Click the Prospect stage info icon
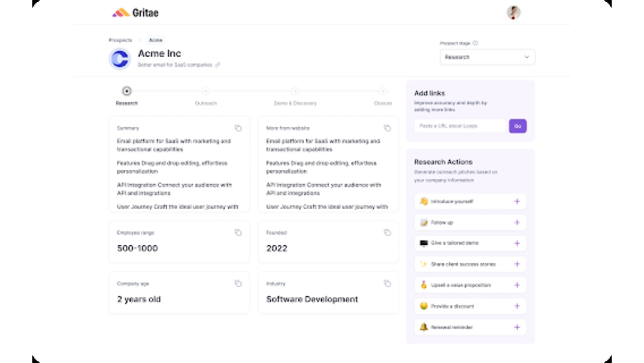Image resolution: width=644 pixels, height=363 pixels. pyautogui.click(x=475, y=43)
